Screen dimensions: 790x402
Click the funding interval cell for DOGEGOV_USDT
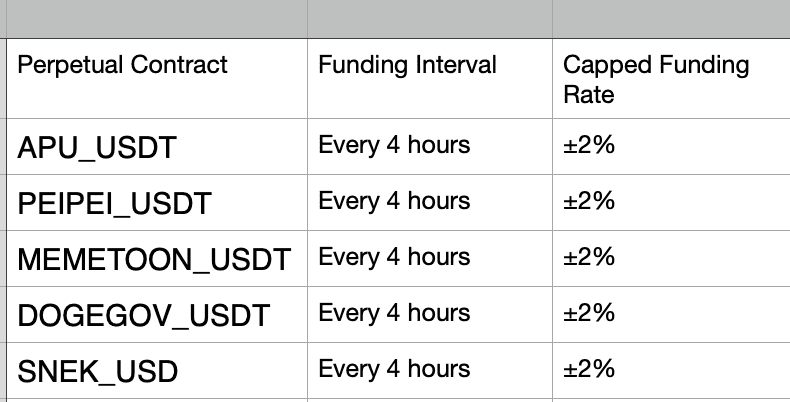(429, 314)
